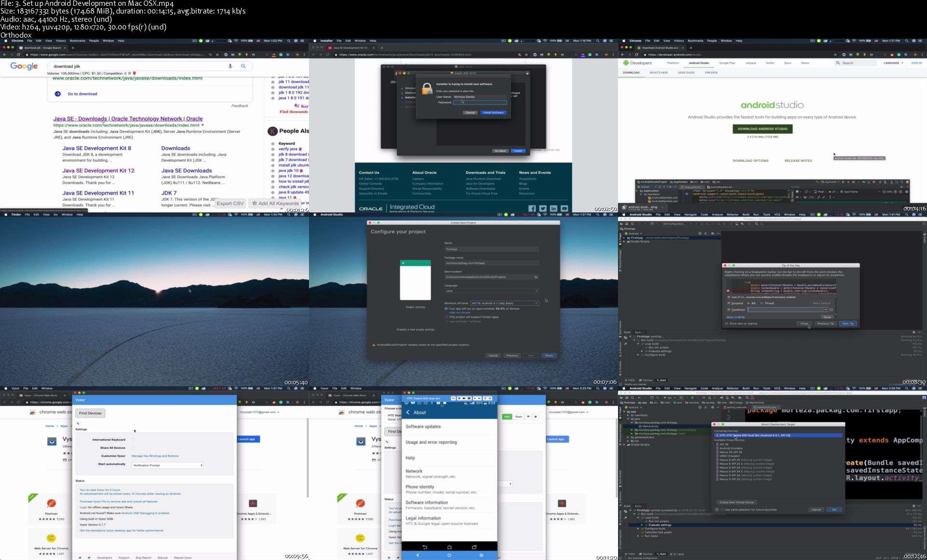Image resolution: width=927 pixels, height=560 pixels.
Task: Open Oracle's YouTube icon in the footer
Action: coord(564,209)
